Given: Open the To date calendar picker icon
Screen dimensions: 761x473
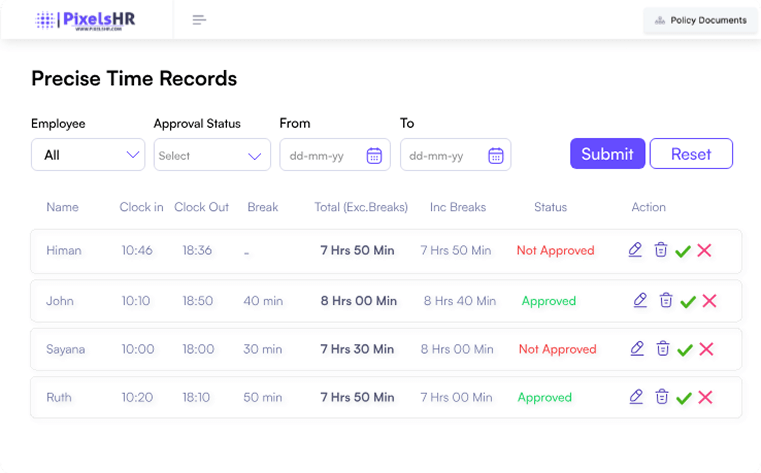Looking at the screenshot, I should tap(495, 155).
